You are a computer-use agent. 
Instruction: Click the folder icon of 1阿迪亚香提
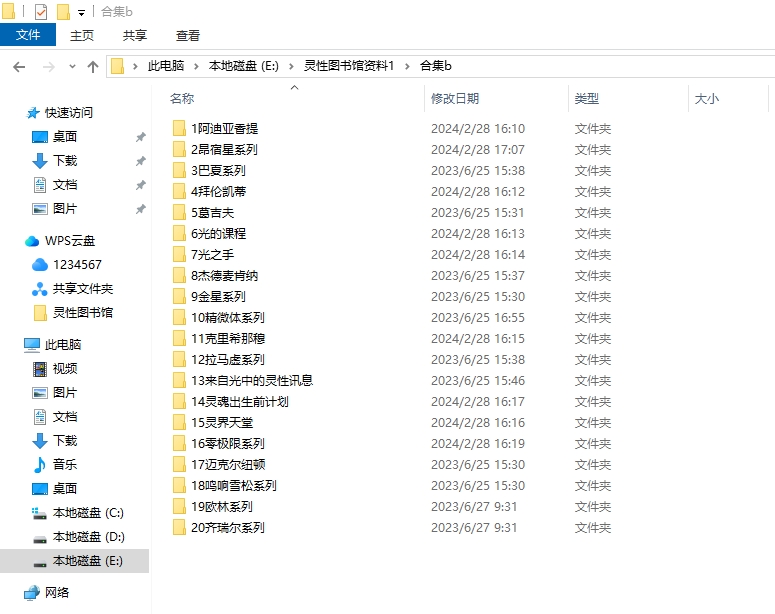click(179, 129)
